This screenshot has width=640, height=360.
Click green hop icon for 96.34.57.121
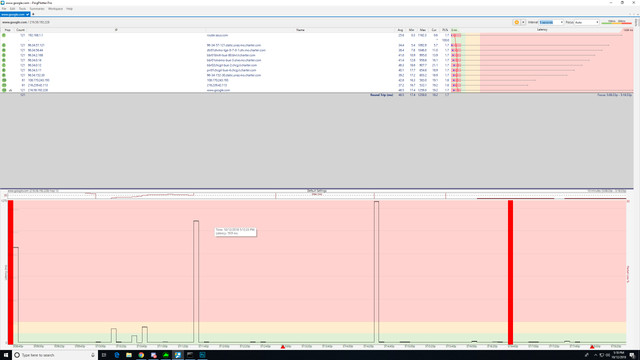click(4, 45)
